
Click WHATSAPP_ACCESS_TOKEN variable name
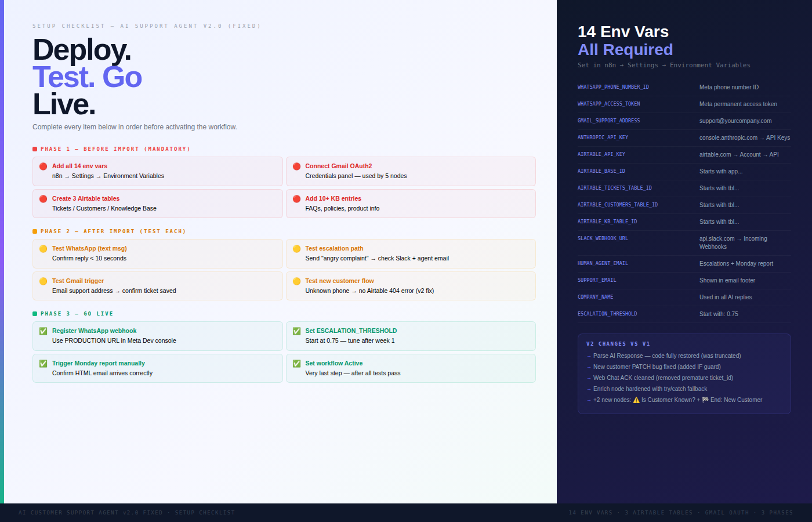(609, 104)
